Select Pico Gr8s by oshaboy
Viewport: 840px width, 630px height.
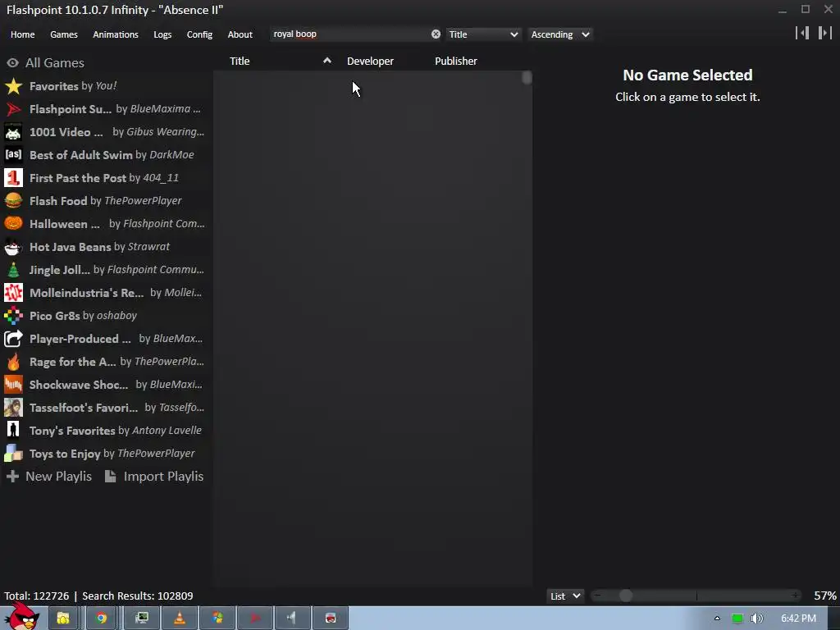[83, 316]
